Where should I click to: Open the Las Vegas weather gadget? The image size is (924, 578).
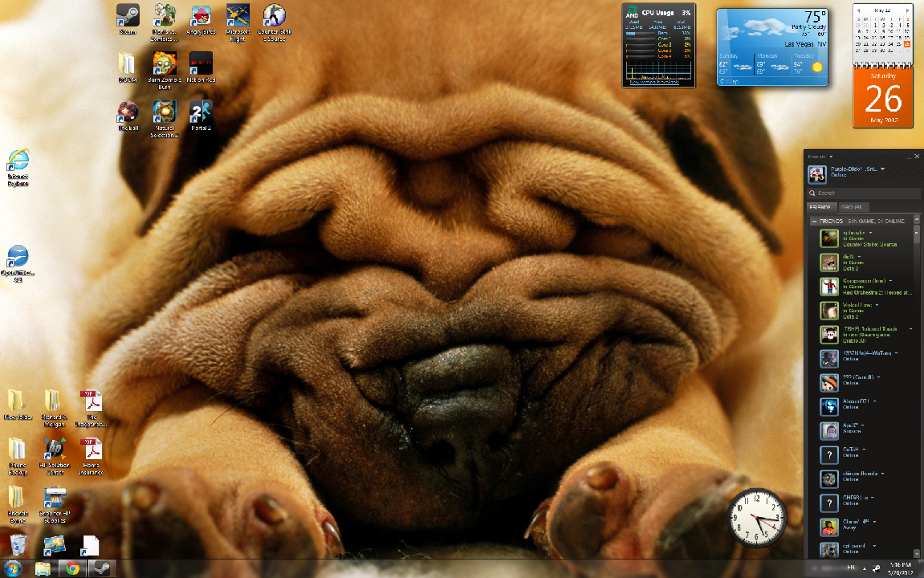772,47
